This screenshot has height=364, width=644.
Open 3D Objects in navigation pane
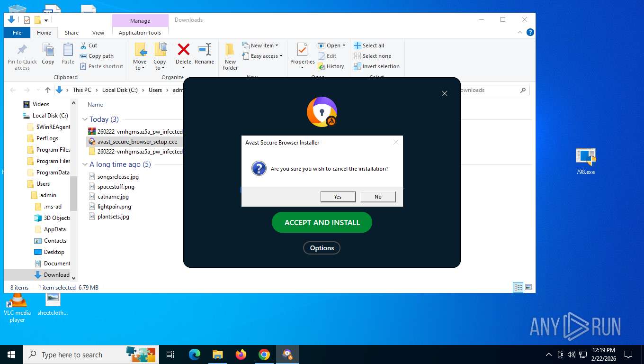coord(57,218)
